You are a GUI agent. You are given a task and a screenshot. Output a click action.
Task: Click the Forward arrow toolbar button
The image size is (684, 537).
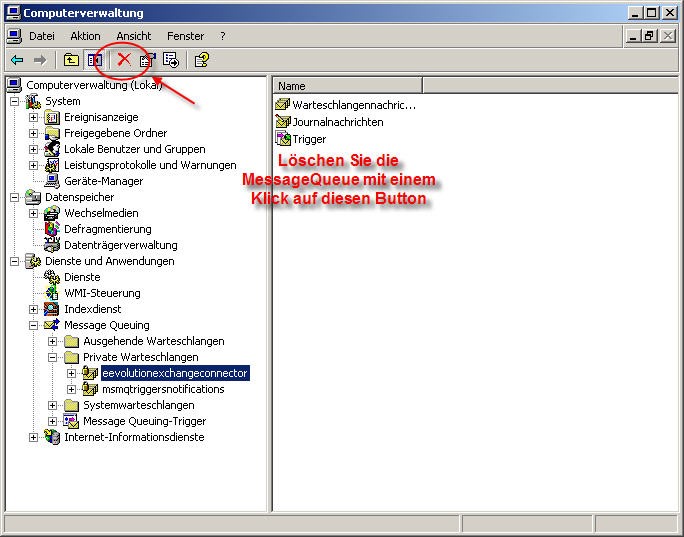(x=40, y=60)
